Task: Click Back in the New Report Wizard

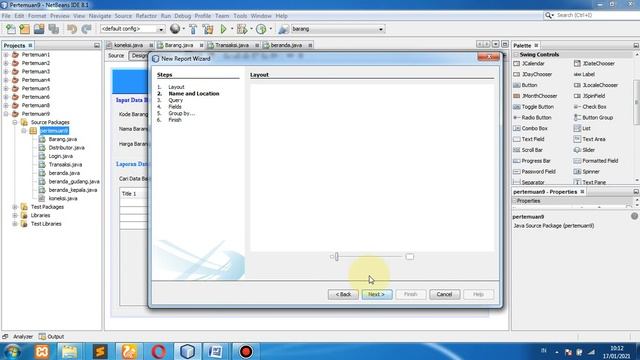Action: click(x=343, y=294)
